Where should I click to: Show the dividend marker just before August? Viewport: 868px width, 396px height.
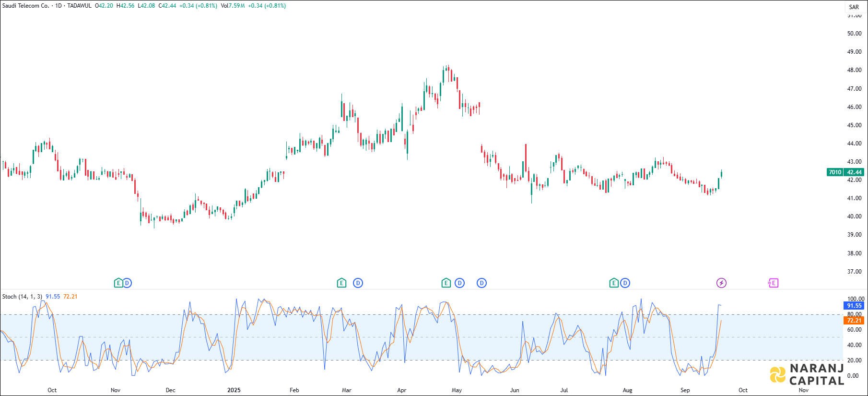tap(625, 283)
